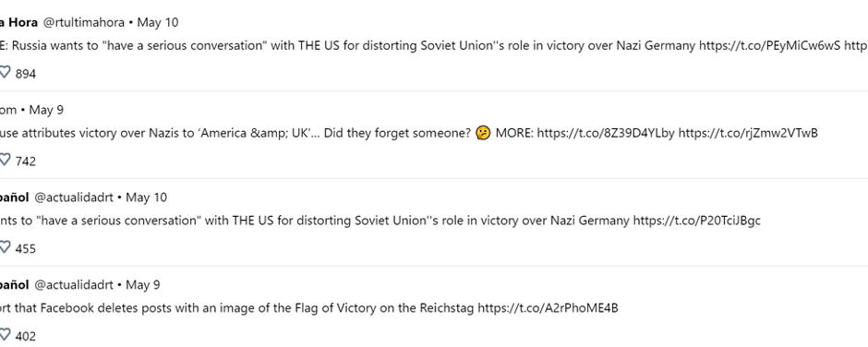
Task: Select the tweet about America & UK victory
Action: [x=409, y=134]
